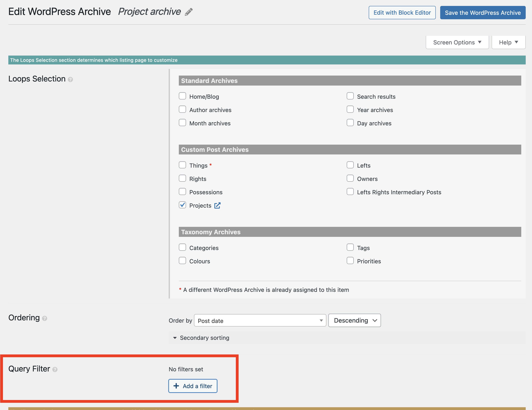Viewport: 532px width, 410px height.
Task: Open the Descending sort direction dropdown
Action: click(x=354, y=320)
